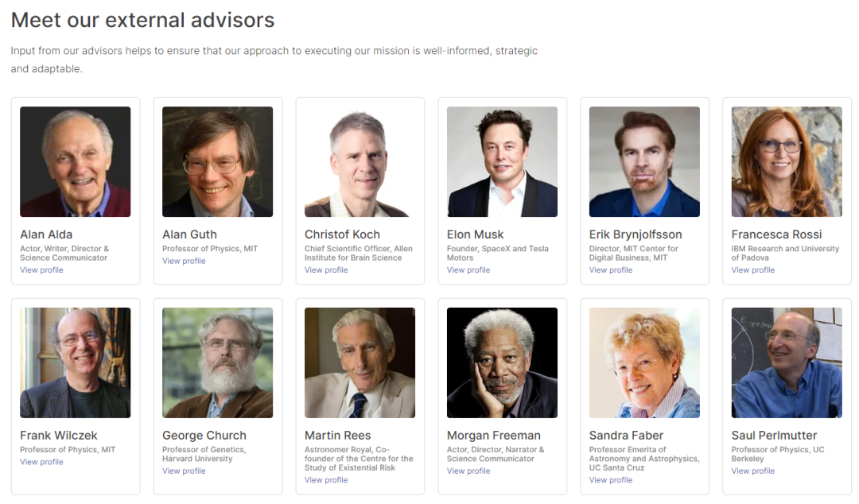This screenshot has height=504, width=859.
Task: Open Erik Brynjolfsson's View profile link
Action: 611,270
